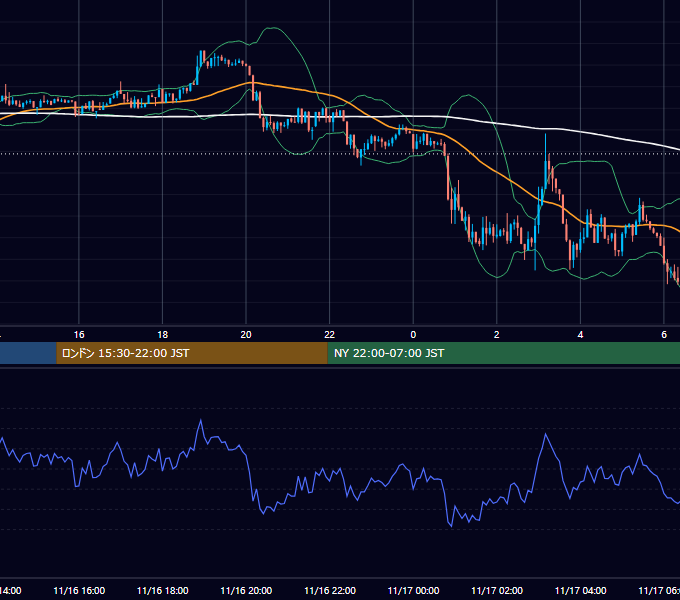
Task: Click the 11/16 20:00 label on oscillator axis
Action: point(246,591)
